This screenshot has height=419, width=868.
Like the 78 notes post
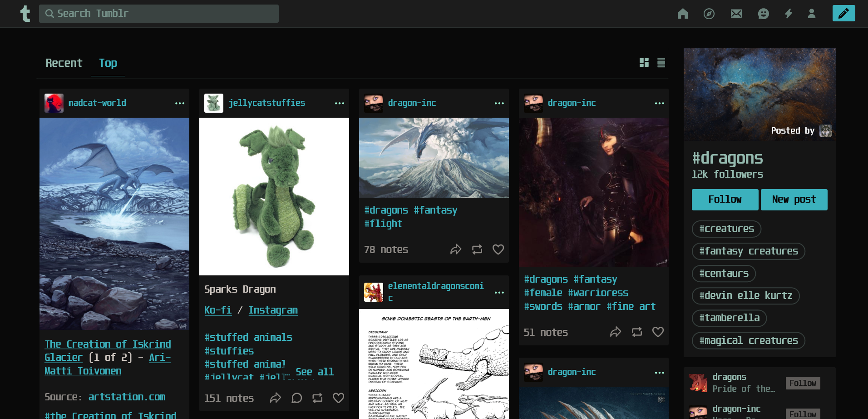pyautogui.click(x=498, y=249)
